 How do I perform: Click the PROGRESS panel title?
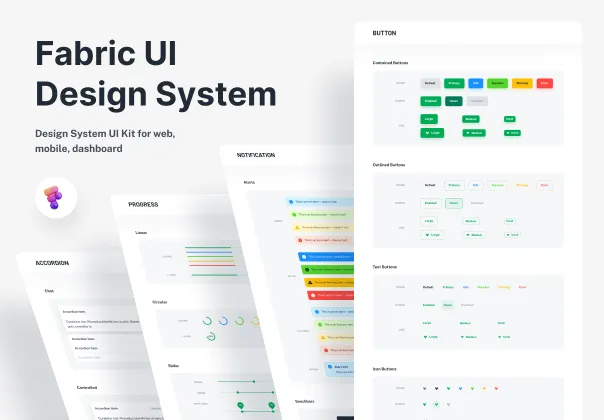click(x=143, y=205)
